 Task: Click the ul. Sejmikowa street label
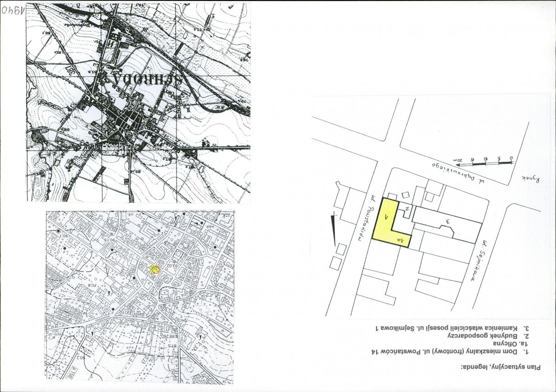[x=479, y=261]
